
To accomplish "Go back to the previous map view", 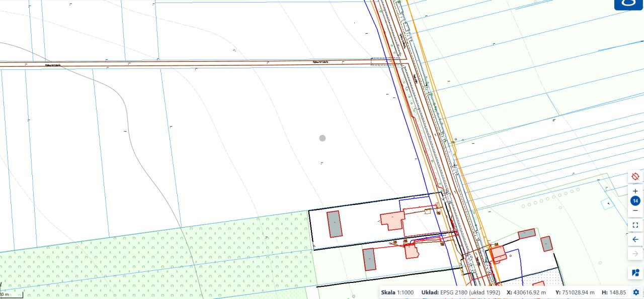I will pos(635,240).
